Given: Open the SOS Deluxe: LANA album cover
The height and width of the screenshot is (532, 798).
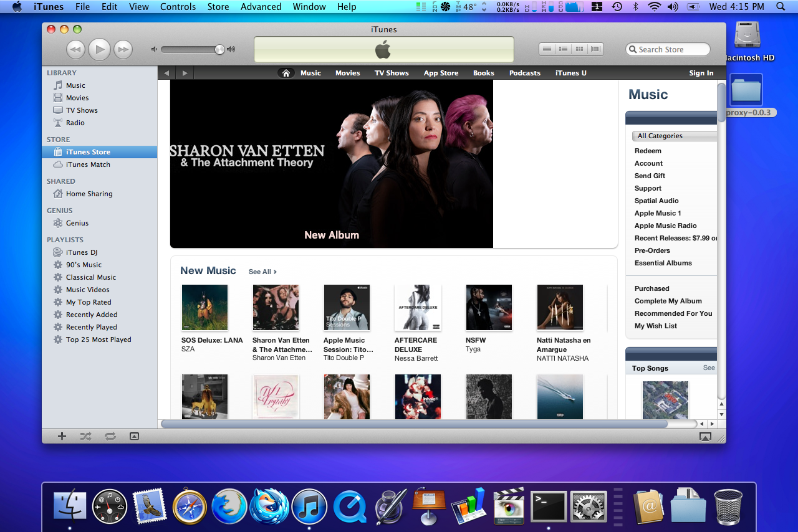Looking at the screenshot, I should [204, 307].
